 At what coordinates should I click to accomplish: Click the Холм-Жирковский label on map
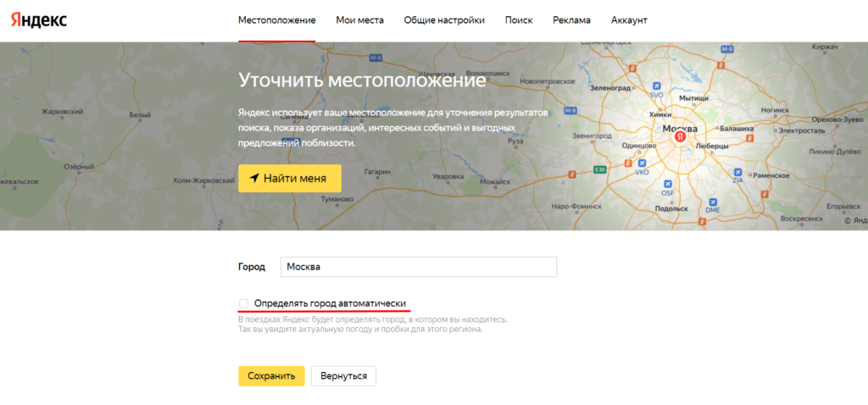203,180
